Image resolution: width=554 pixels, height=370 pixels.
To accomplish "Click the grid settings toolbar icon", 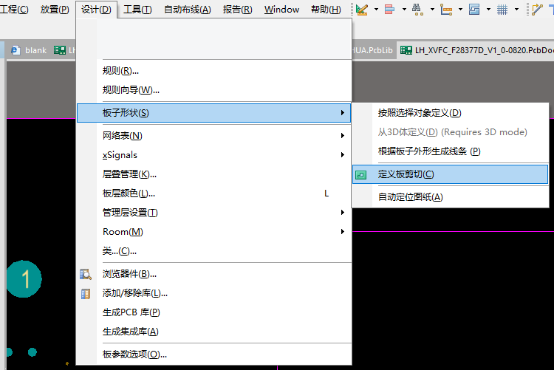I will pyautogui.click(x=502, y=9).
